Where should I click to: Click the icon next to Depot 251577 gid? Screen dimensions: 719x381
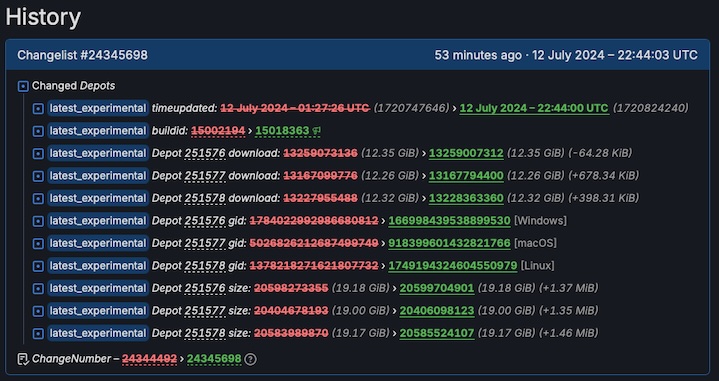[39, 243]
